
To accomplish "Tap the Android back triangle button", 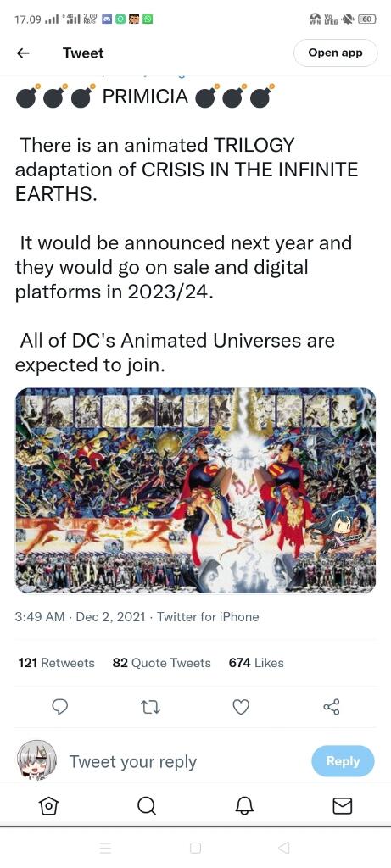I will [283, 848].
